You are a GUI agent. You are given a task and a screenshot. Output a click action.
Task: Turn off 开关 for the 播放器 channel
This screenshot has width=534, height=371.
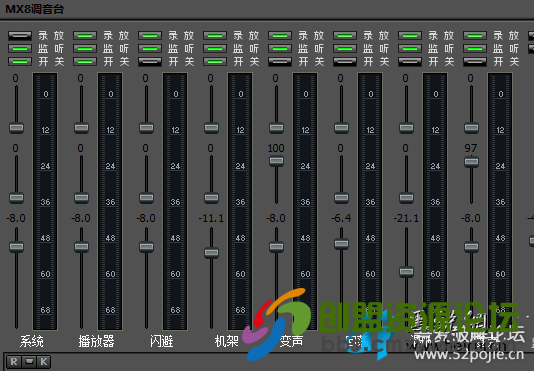[85, 61]
